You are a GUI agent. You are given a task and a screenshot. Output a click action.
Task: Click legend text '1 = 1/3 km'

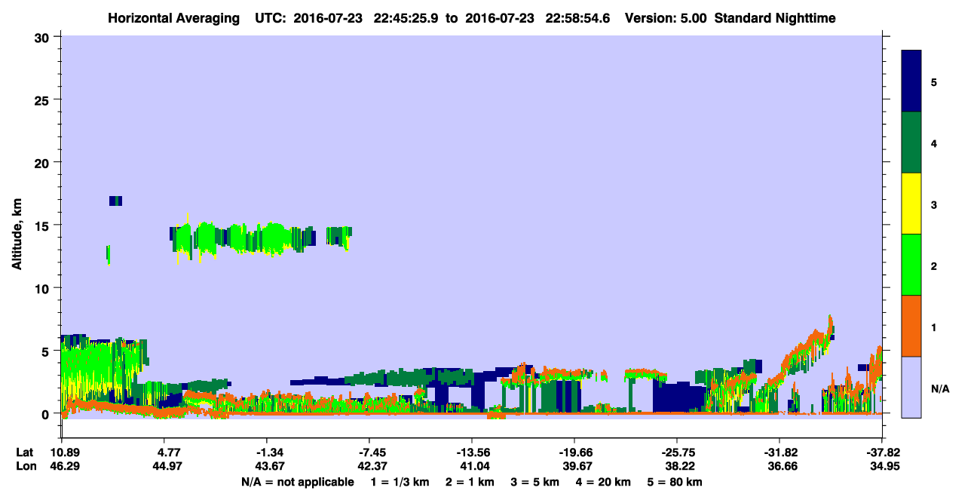coord(400,482)
